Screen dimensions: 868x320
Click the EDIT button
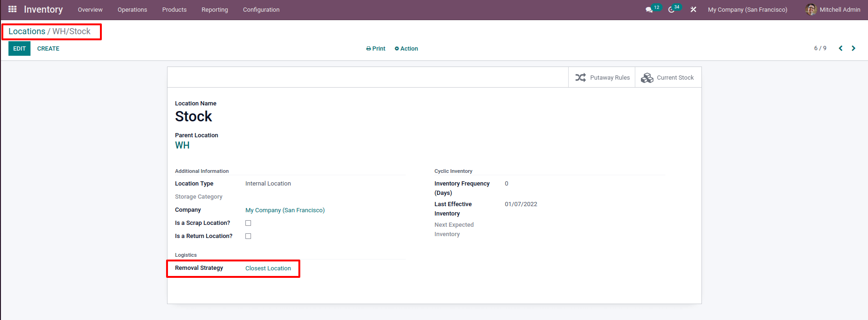19,48
